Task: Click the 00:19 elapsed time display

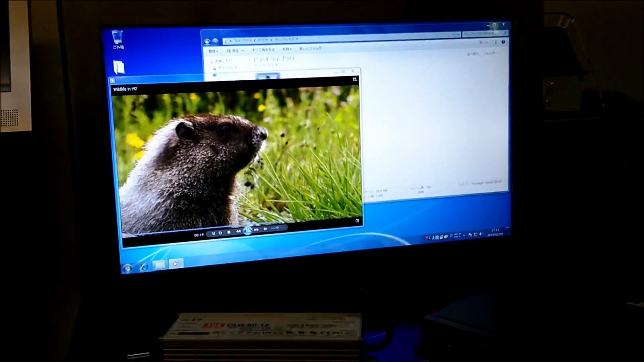Action: tap(199, 235)
